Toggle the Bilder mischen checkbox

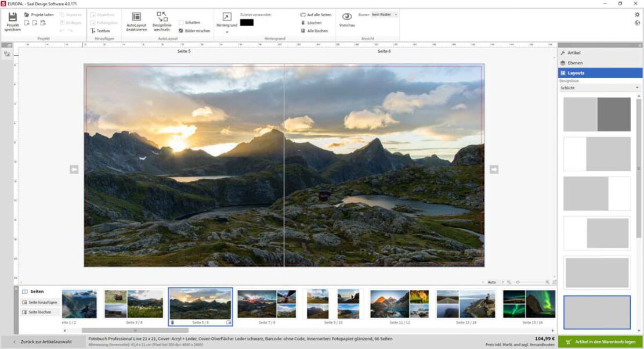point(182,31)
